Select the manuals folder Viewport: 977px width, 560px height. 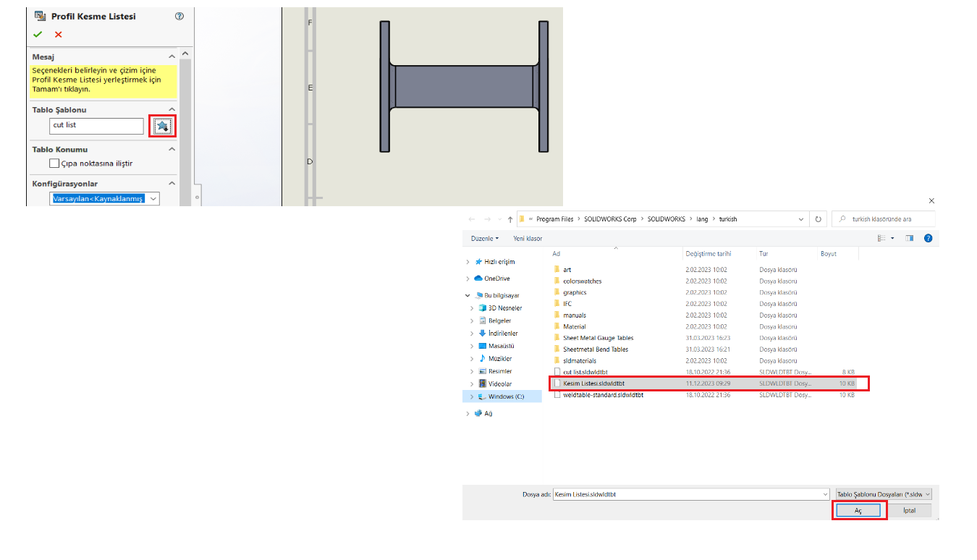[575, 315]
